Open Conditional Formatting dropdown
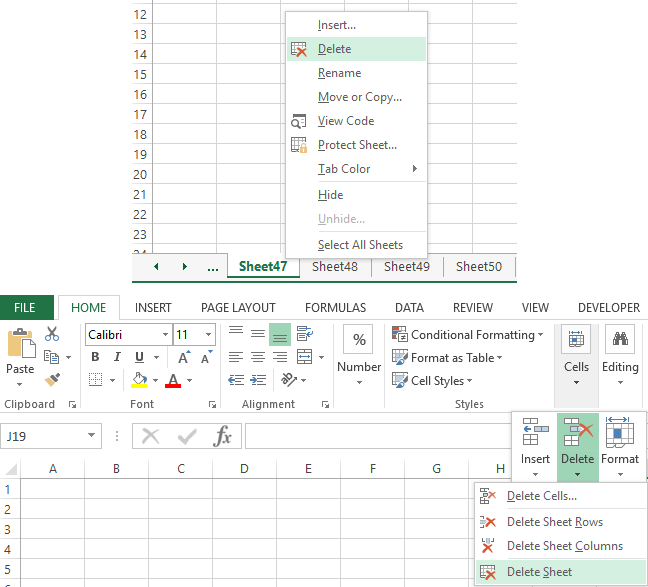 (467, 334)
